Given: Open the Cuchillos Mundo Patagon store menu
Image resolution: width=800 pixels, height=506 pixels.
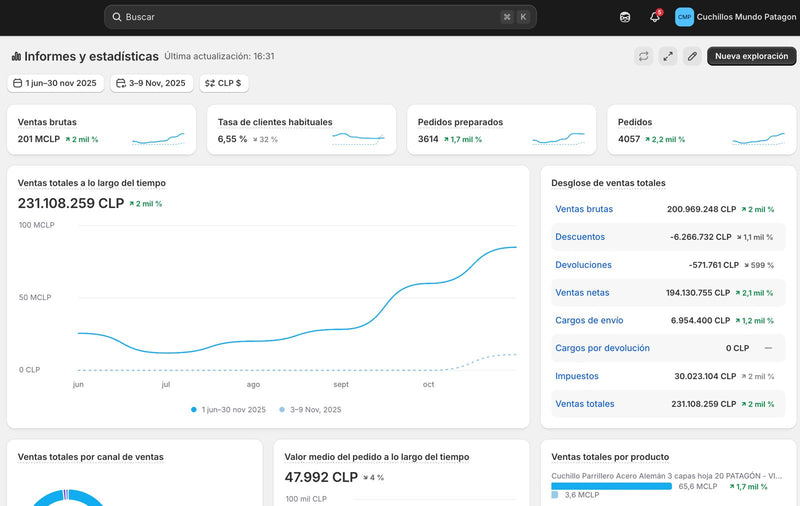Looking at the screenshot, I should (735, 17).
